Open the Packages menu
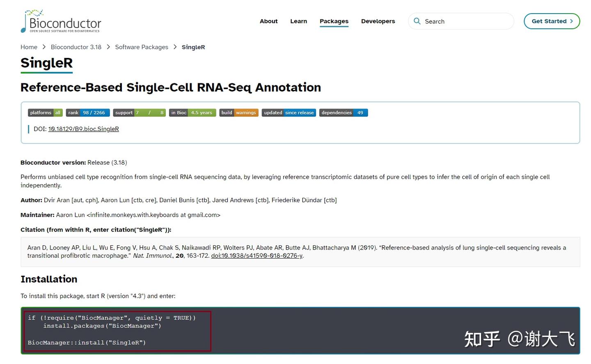This screenshot has height=364, width=591. click(334, 21)
